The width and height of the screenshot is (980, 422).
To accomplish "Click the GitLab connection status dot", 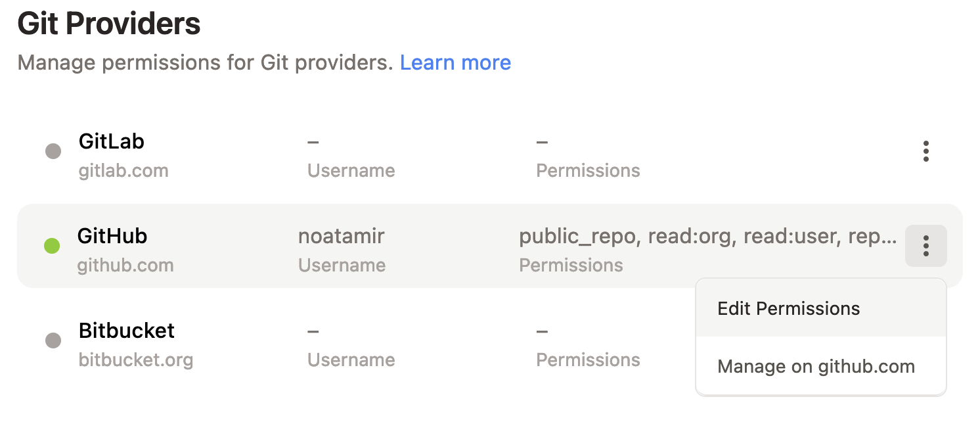I will 53,151.
